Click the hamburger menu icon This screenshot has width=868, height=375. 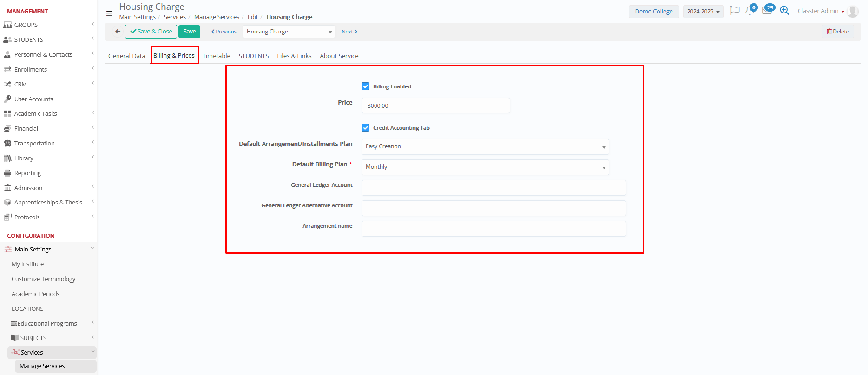click(109, 13)
